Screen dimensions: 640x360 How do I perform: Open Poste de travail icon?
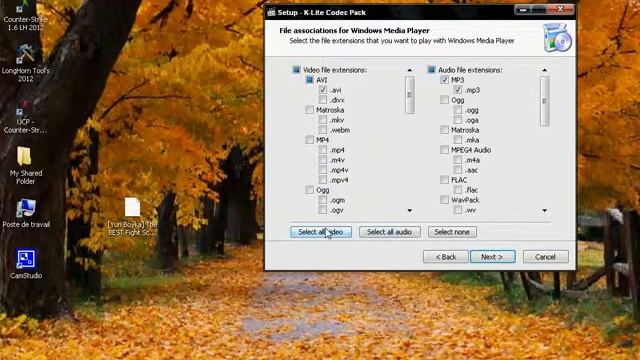26,213
